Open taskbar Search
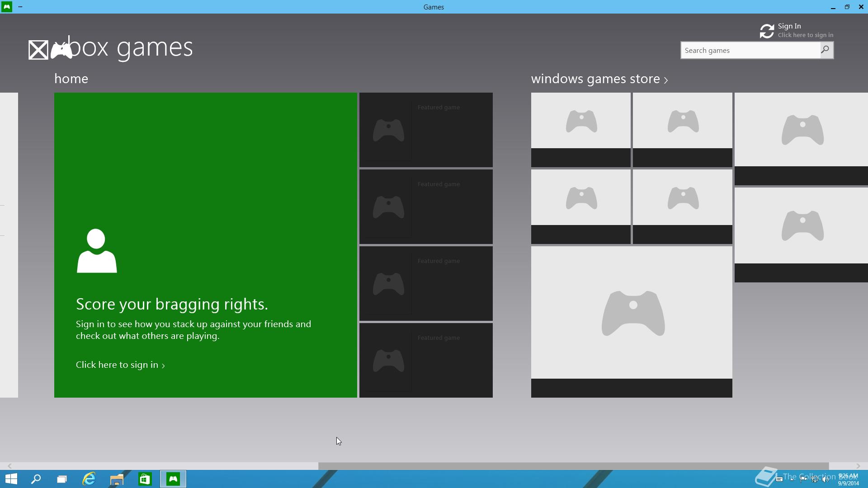This screenshot has width=868, height=488. pos(36,479)
